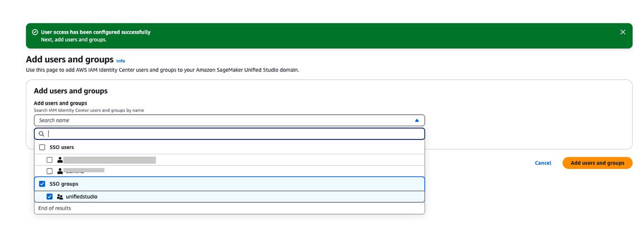The width and height of the screenshot is (644, 228).
Task: Uncheck the unifiedstudio group checkbox
Action: pyautogui.click(x=50, y=197)
